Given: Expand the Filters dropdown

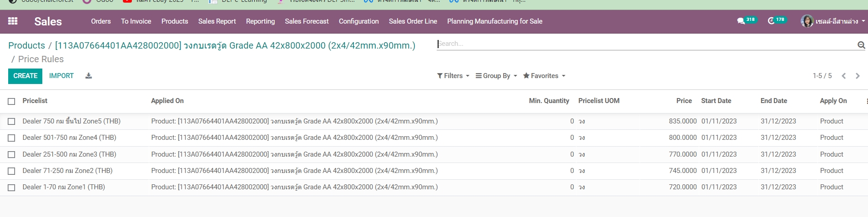Looking at the screenshot, I should pos(453,76).
